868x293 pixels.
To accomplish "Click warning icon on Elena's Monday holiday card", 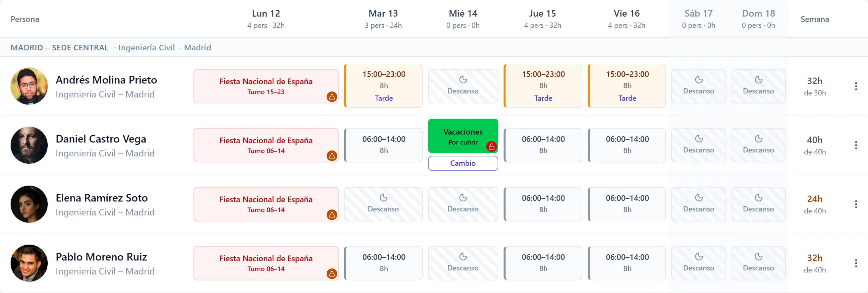I will [332, 215].
